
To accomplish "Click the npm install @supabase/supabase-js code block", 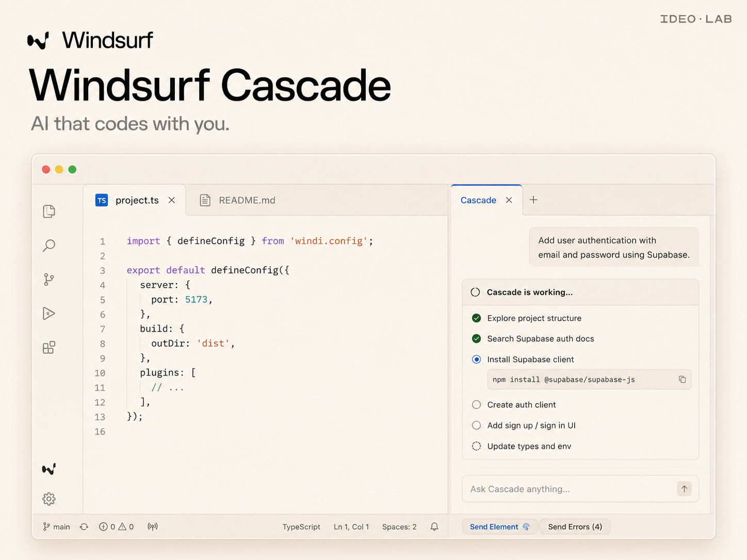I will pos(589,380).
